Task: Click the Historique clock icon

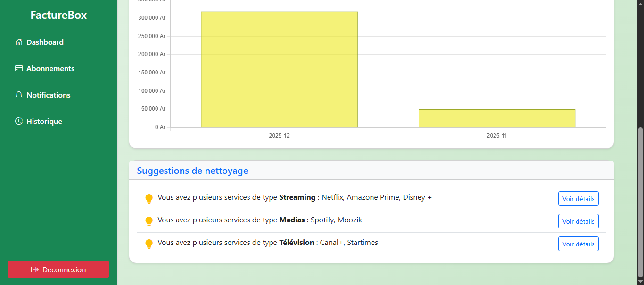Action: [19, 121]
